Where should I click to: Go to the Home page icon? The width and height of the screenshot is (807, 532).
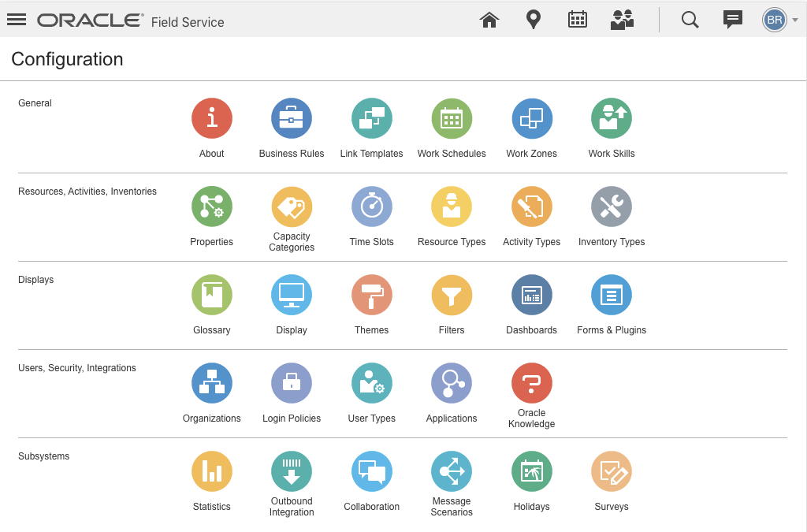coord(489,20)
